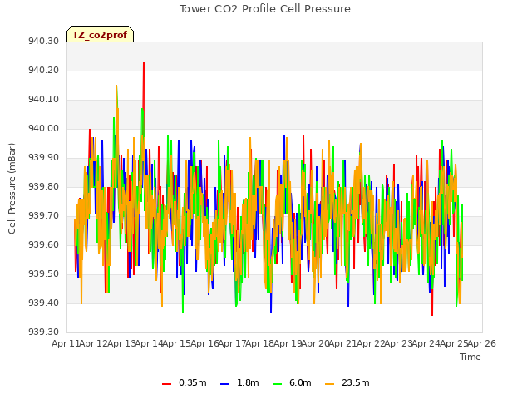Click the TZ_co2prof label box
532x399 pixels.
[100, 34]
